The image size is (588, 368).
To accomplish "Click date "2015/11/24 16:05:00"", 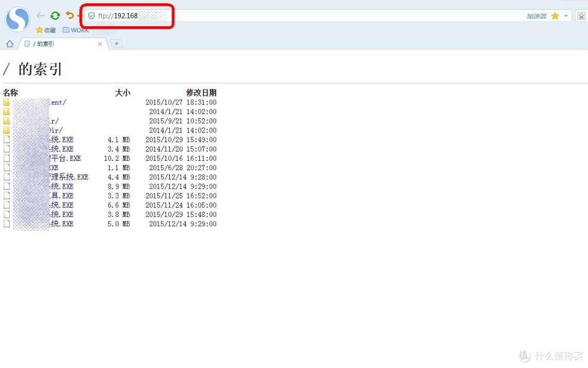I will [x=181, y=205].
